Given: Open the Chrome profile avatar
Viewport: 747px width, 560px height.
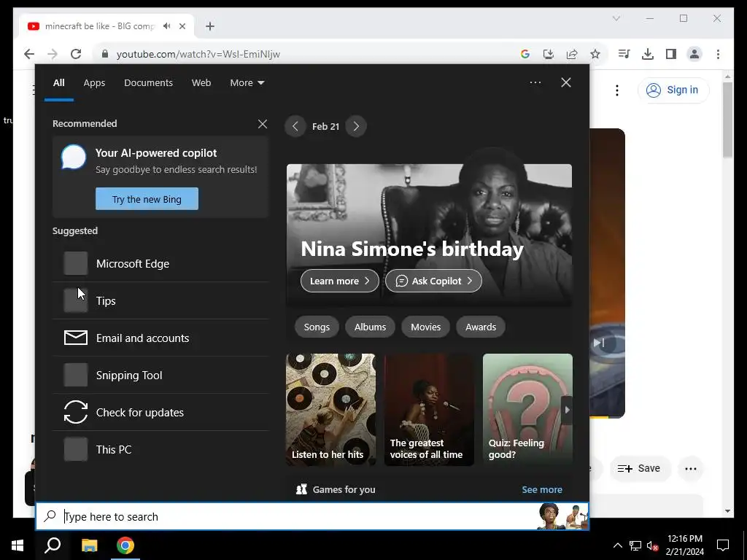Looking at the screenshot, I should tap(694, 54).
